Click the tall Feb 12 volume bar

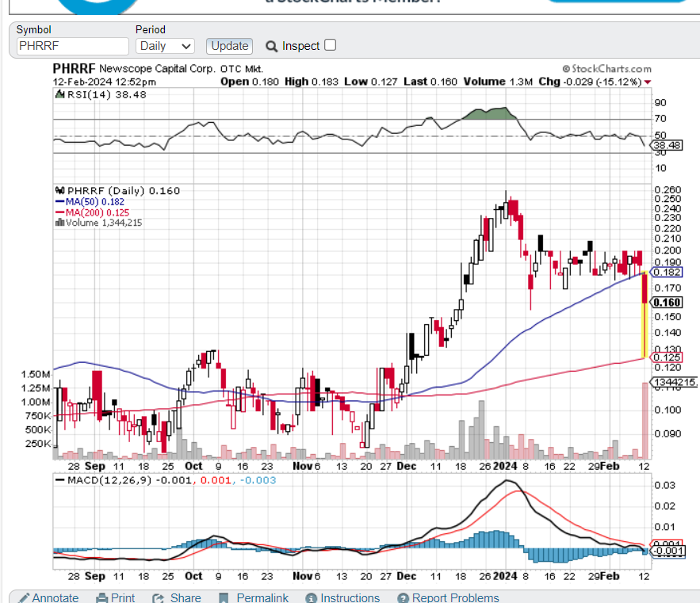[x=645, y=421]
